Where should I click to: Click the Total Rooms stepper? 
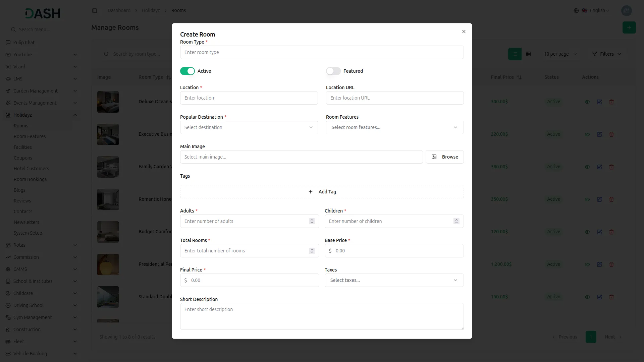(312, 251)
